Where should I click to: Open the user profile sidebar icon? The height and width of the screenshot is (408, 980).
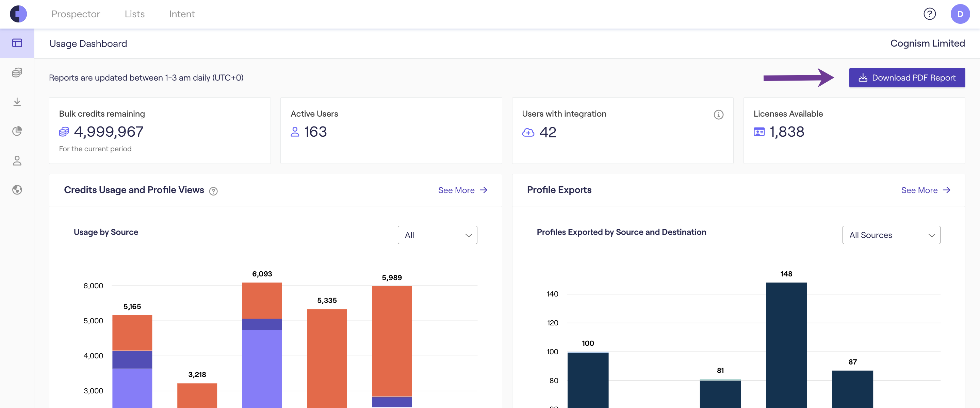pos(17,160)
